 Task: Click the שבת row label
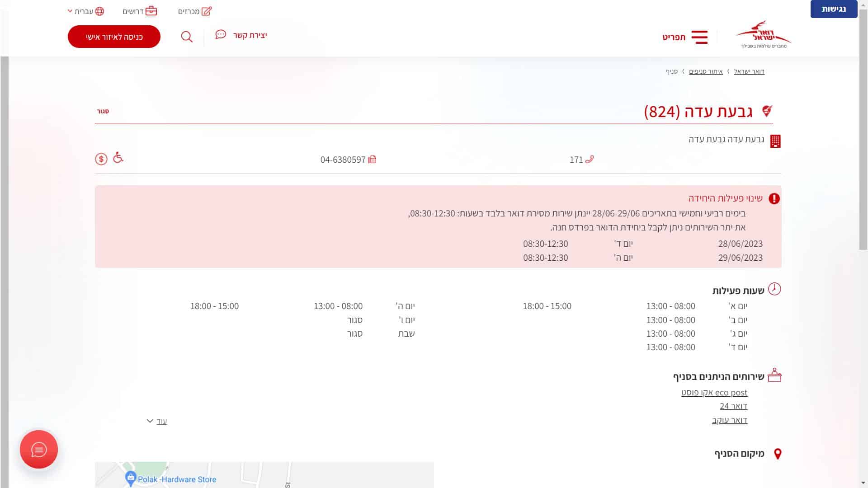point(406,333)
